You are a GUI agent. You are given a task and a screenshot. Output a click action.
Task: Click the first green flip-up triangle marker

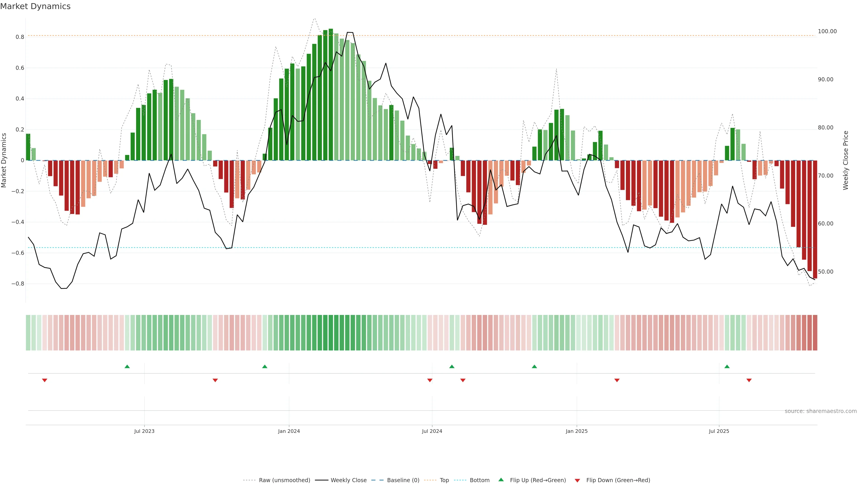127,366
